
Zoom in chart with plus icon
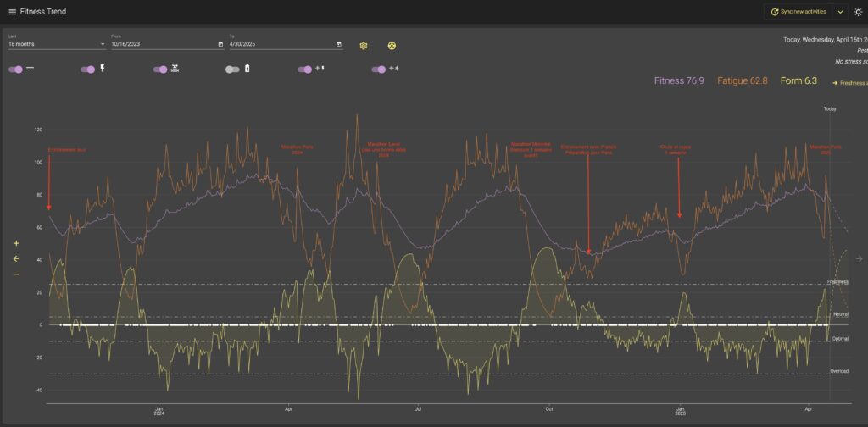pyautogui.click(x=16, y=243)
